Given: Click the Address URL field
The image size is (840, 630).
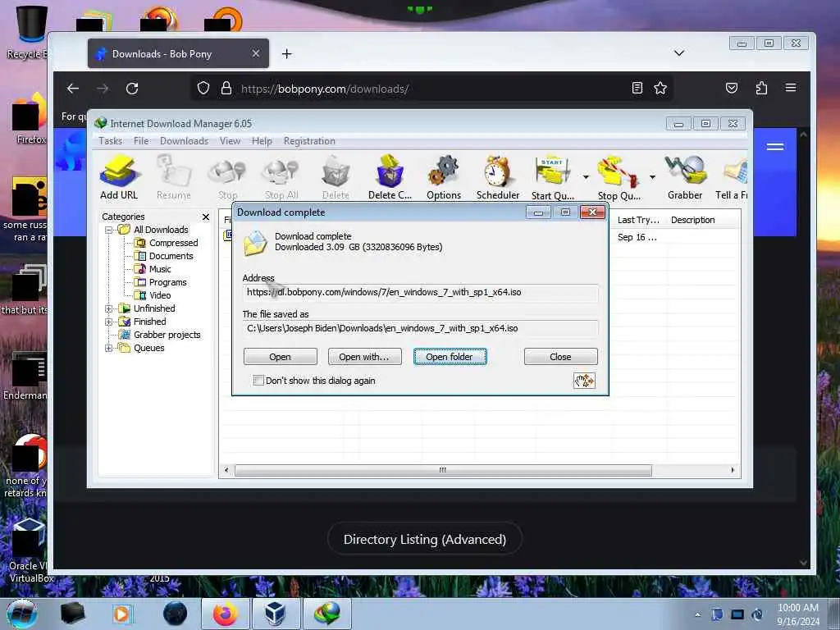Looking at the screenshot, I should (421, 293).
